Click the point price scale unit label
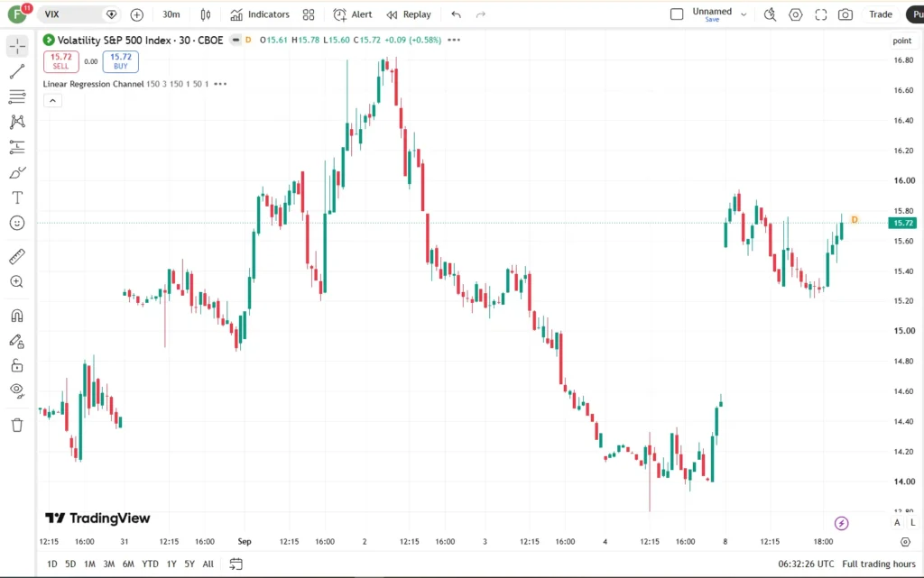924x578 pixels. tap(901, 41)
